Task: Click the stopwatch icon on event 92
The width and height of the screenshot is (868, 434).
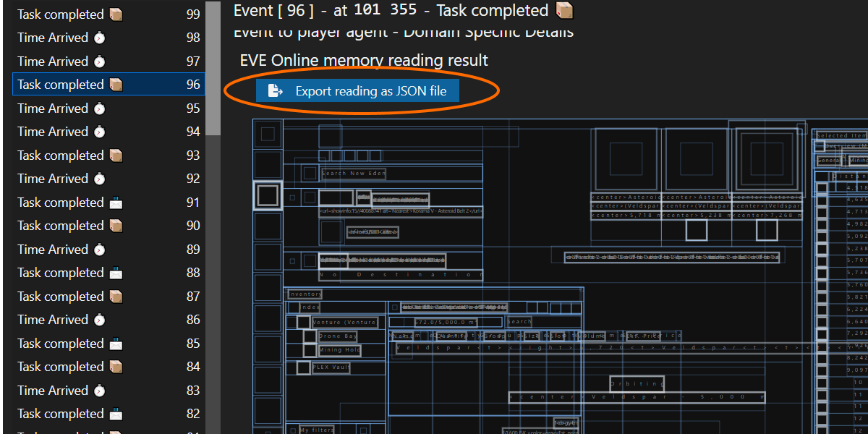Action: (100, 179)
